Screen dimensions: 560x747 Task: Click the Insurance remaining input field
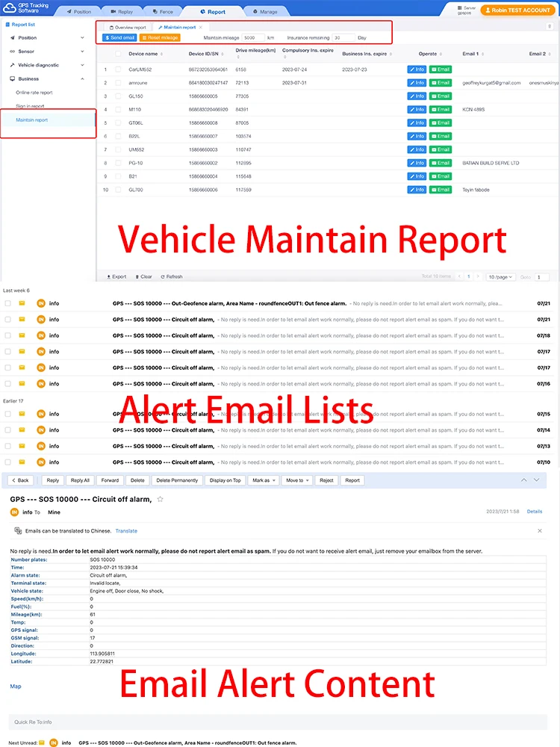[x=343, y=37]
